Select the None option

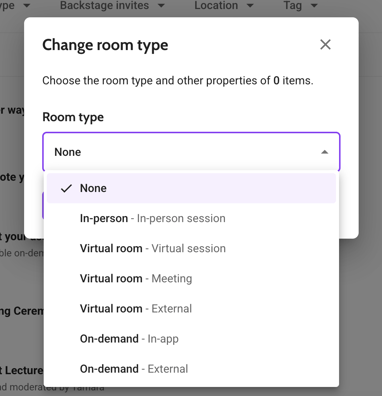click(191, 188)
